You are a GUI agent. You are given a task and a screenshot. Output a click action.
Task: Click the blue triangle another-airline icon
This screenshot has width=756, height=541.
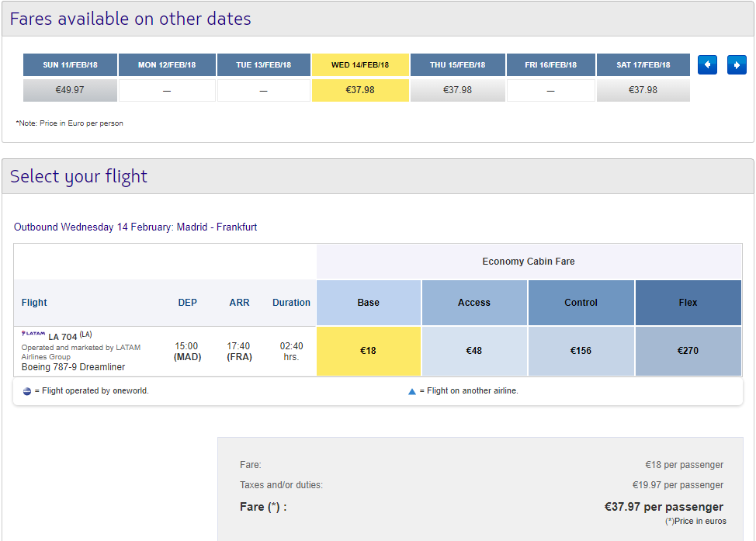pos(411,391)
